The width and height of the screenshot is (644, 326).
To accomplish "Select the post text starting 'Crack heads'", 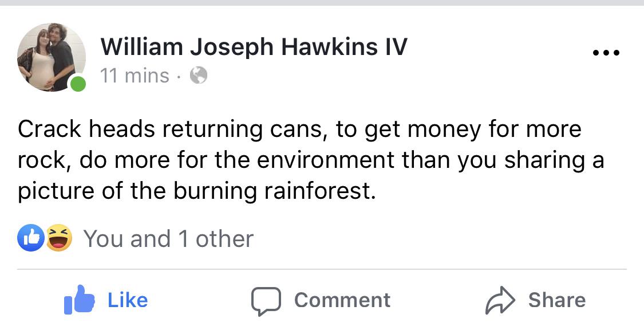I will click(311, 160).
